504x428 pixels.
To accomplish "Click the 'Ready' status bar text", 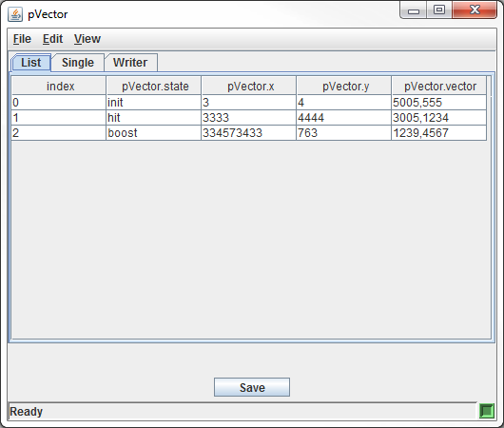I will (26, 412).
